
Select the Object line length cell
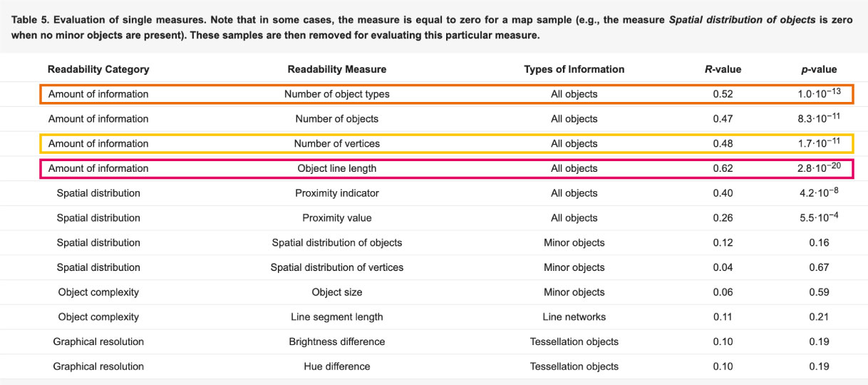[337, 169]
